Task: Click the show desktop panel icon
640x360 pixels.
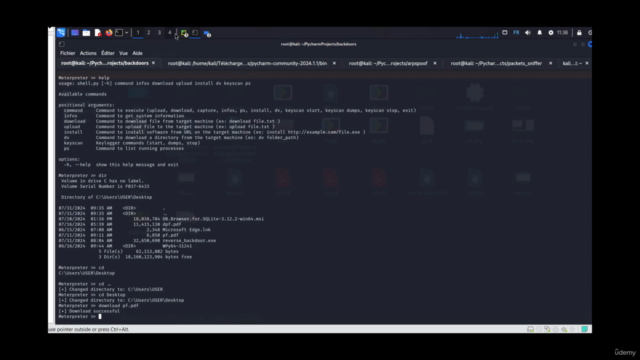Action: click(75, 33)
